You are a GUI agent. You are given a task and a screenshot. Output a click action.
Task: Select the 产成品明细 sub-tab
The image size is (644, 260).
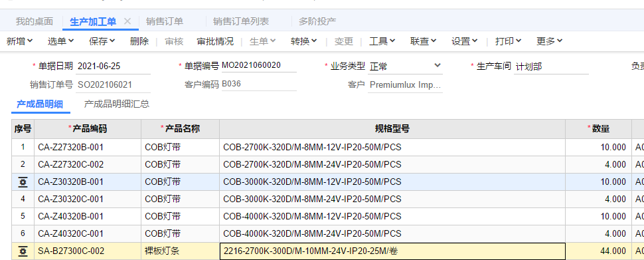(40, 104)
